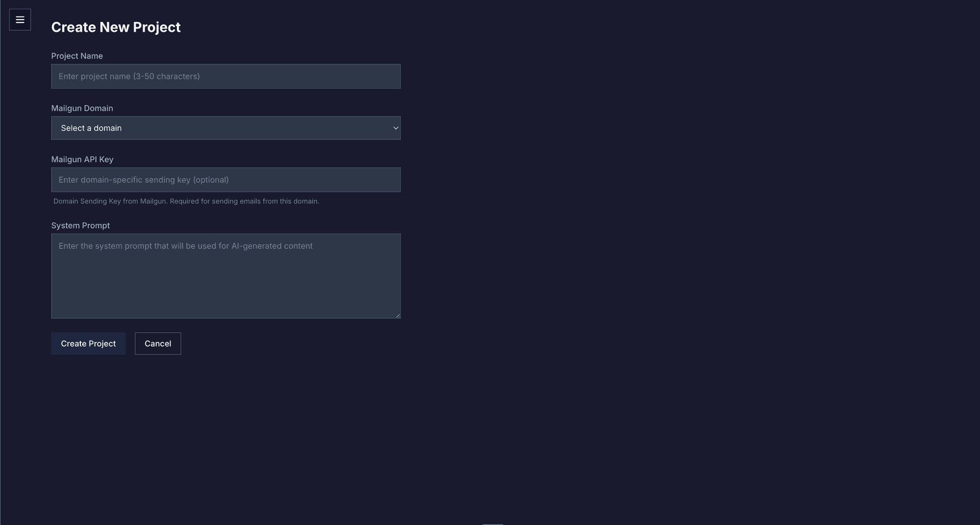980x525 pixels.
Task: Click the Domain Sending Key helper text
Action: [186, 201]
